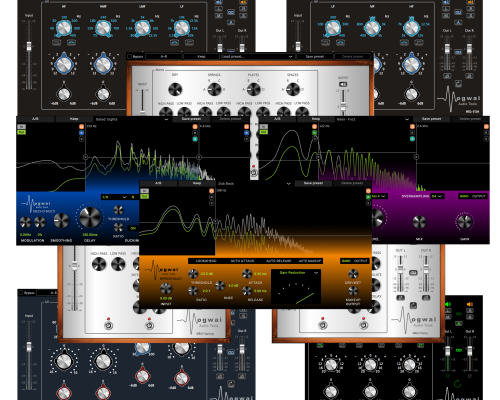Viewport: 500px width, 400px height.
Task: Switch to BAND tab in purple plugin
Action: point(464,196)
